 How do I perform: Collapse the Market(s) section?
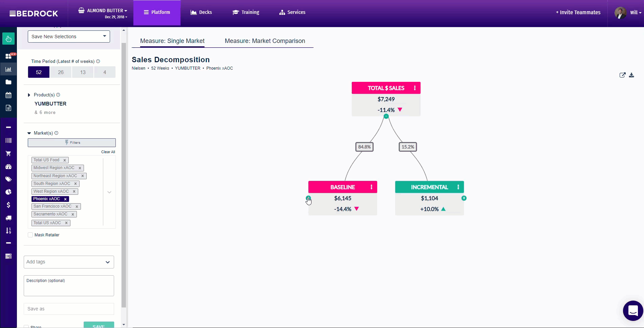(x=29, y=133)
